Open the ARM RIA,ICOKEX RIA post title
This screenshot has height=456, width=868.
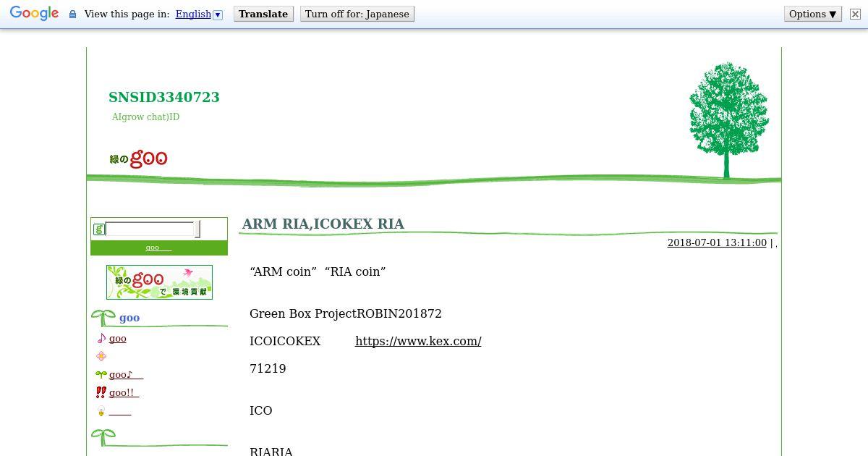(323, 224)
